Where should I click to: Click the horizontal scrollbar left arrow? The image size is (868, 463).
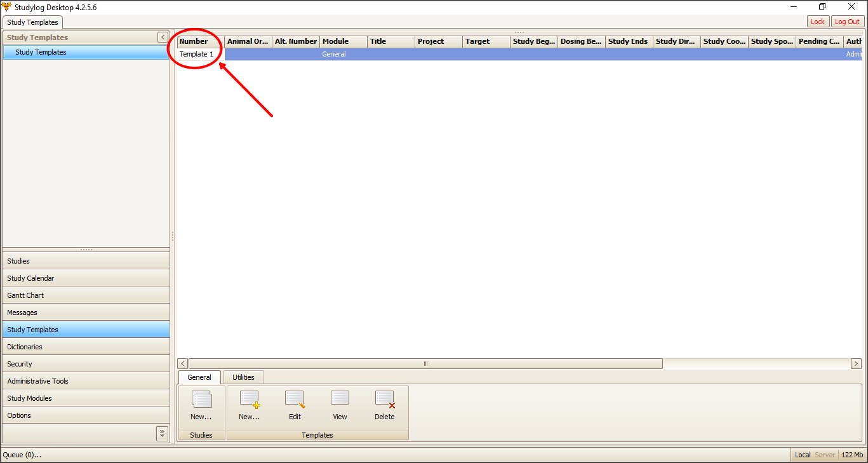[x=183, y=363]
